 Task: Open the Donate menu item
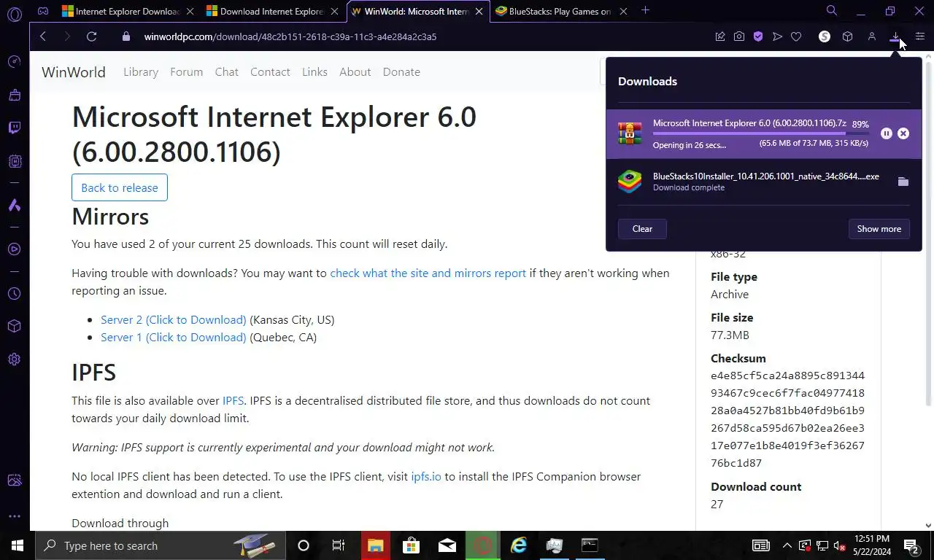click(401, 71)
